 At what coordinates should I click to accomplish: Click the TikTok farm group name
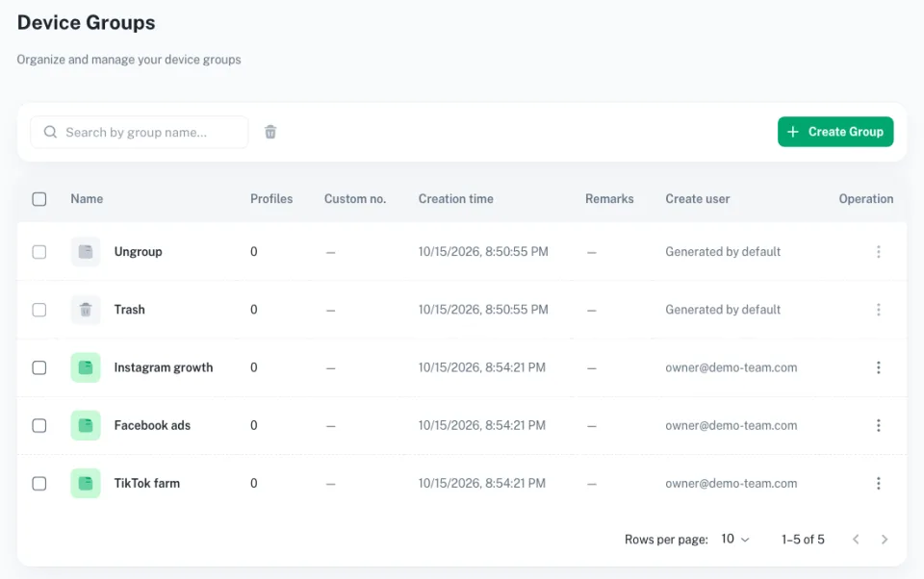[146, 483]
